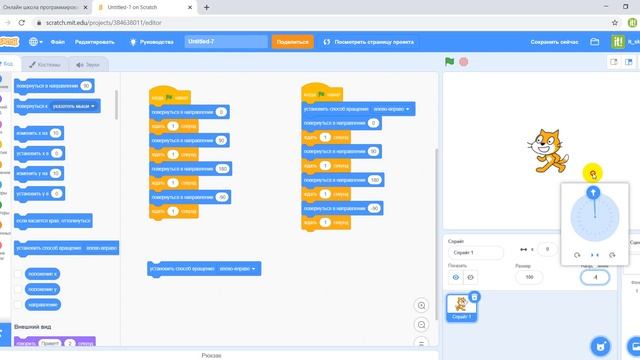Click the right script's green flag hat block
This screenshot has width=640, height=360.
tap(322, 93)
